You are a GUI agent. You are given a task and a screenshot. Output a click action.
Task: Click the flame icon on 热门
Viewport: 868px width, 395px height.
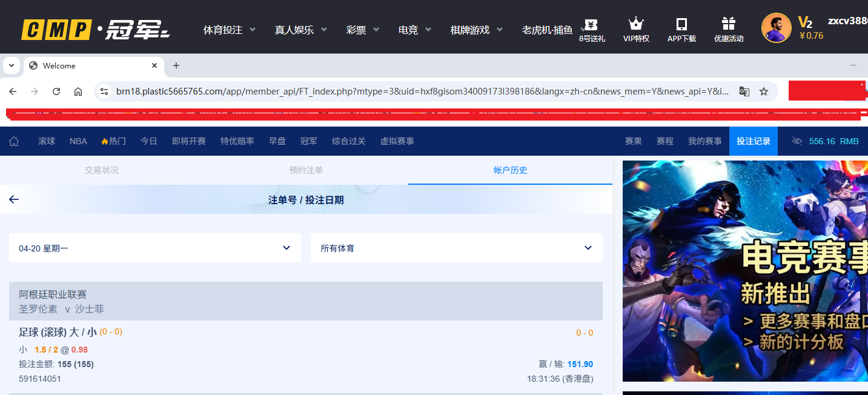[x=104, y=141]
